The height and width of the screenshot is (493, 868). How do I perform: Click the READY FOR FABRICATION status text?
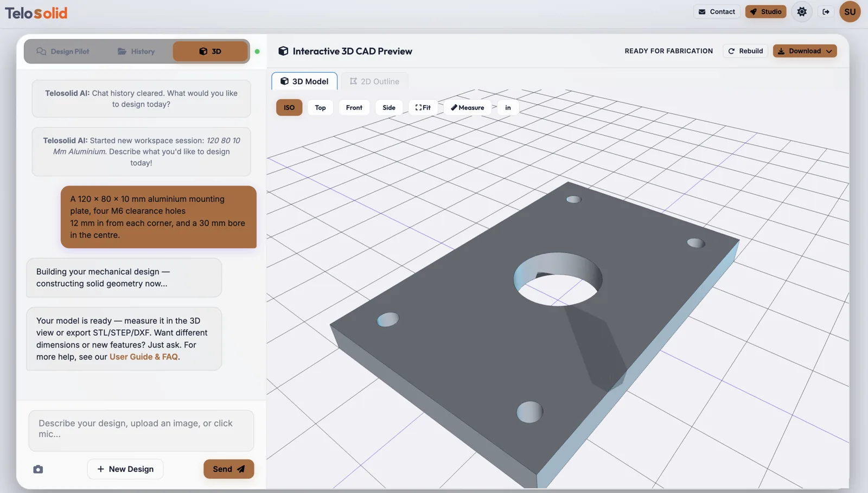[669, 51]
